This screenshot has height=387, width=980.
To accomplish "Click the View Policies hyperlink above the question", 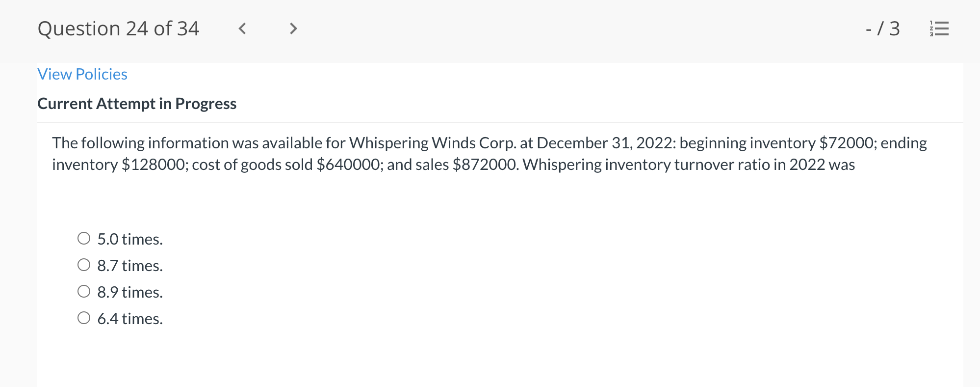I will click(82, 74).
